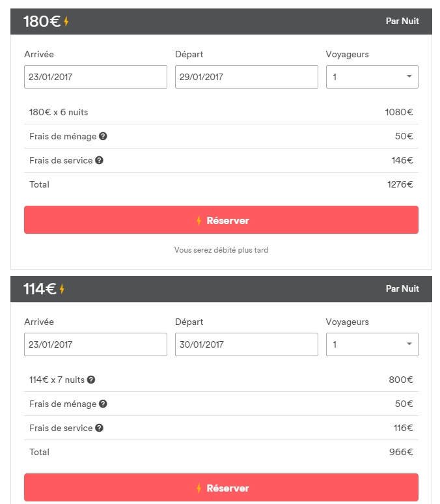Click the second red Réserver button
Image resolution: width=440 pixels, height=504 pixels.
click(221, 488)
